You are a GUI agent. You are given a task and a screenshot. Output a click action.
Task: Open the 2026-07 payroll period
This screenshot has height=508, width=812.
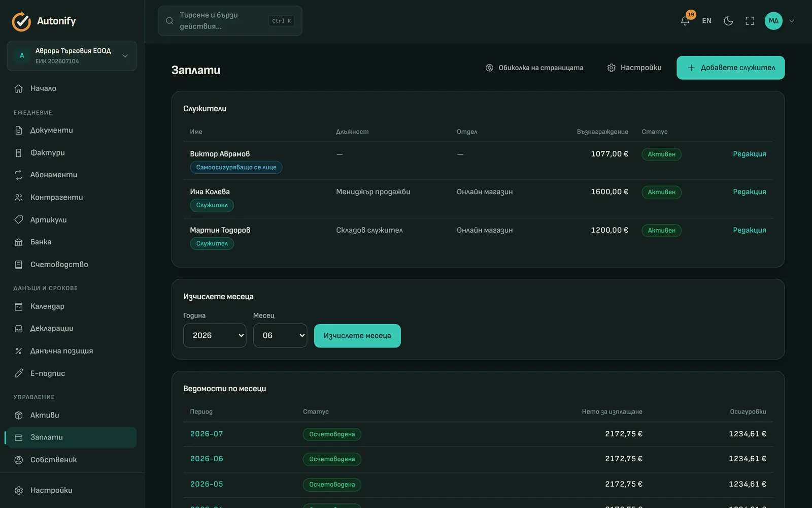207,434
